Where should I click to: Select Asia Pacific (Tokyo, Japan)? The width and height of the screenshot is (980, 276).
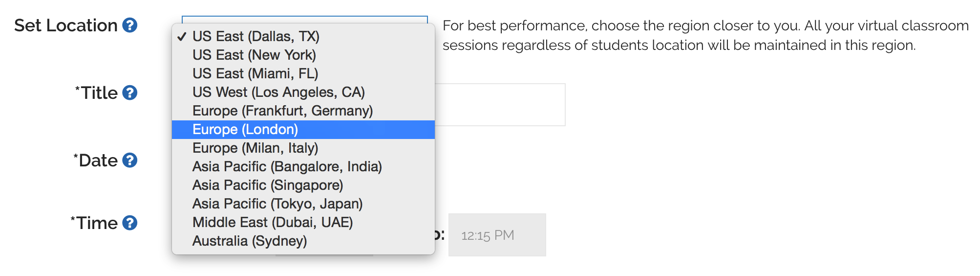303,204
